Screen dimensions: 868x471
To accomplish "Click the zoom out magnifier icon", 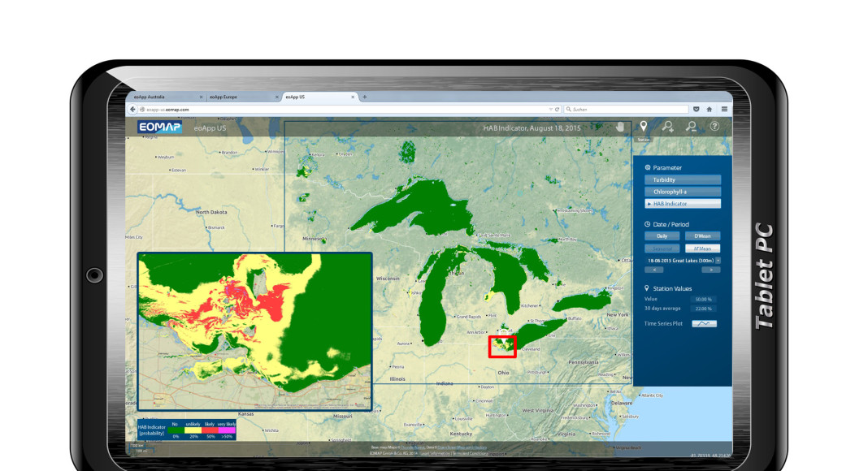I will click(x=691, y=127).
